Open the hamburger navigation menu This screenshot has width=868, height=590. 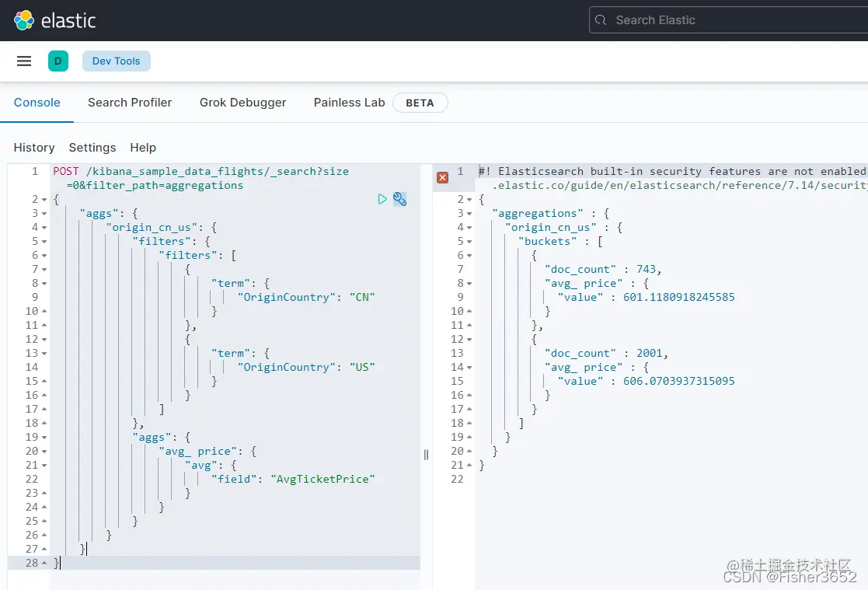[24, 61]
